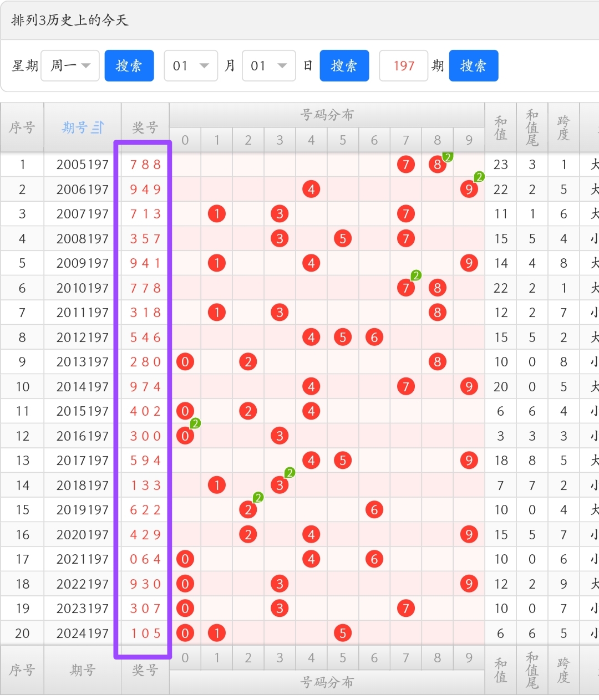Click red ball 5 in row 2008197
The height and width of the screenshot is (700, 599).
343,239
